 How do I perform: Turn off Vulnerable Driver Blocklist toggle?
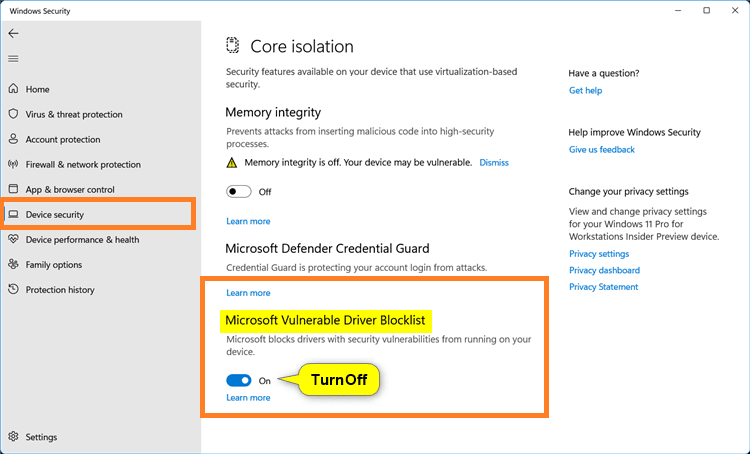(239, 380)
